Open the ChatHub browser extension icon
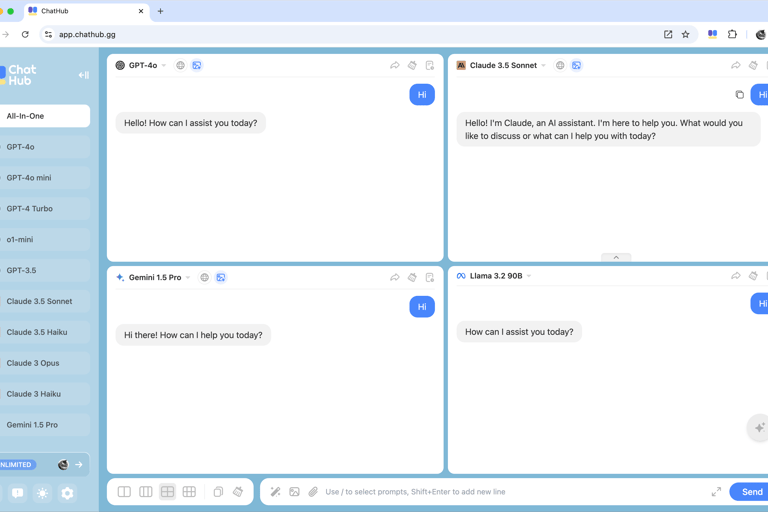Viewport: 768px width, 512px height. (x=713, y=34)
